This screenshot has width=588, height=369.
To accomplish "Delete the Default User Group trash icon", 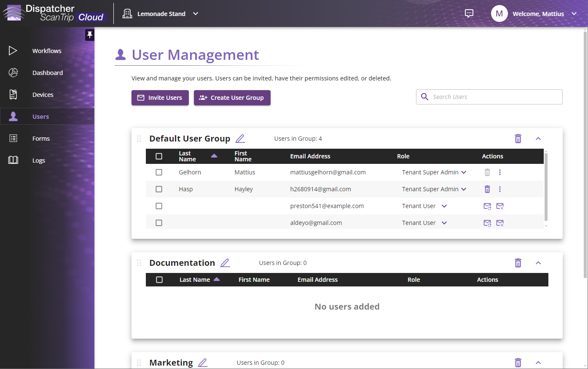I will coord(518,139).
